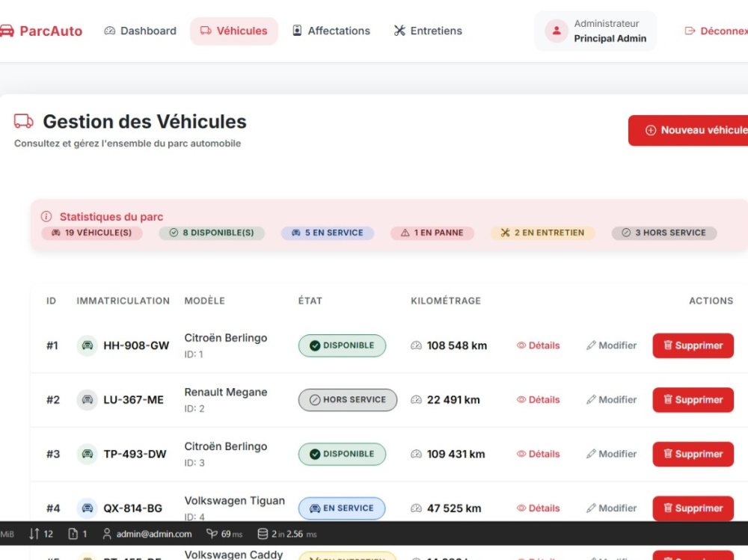View Détails for vehicle TP-493-DW
This screenshot has height=560, width=748.
(x=538, y=454)
